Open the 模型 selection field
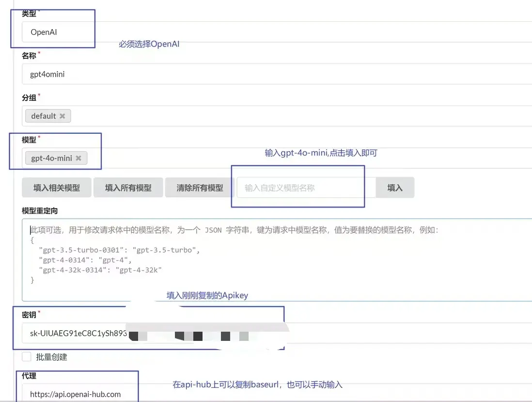Image resolution: width=532 pixels, height=402 pixels. (277, 158)
